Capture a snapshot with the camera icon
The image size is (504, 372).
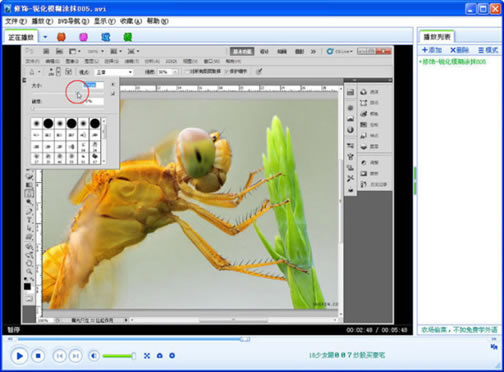pos(160,356)
